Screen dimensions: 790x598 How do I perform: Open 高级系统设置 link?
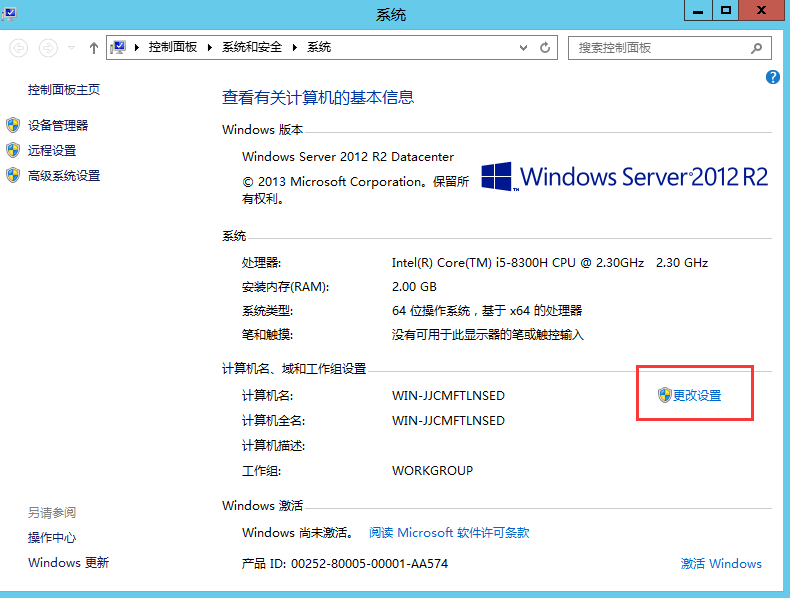coord(64,176)
